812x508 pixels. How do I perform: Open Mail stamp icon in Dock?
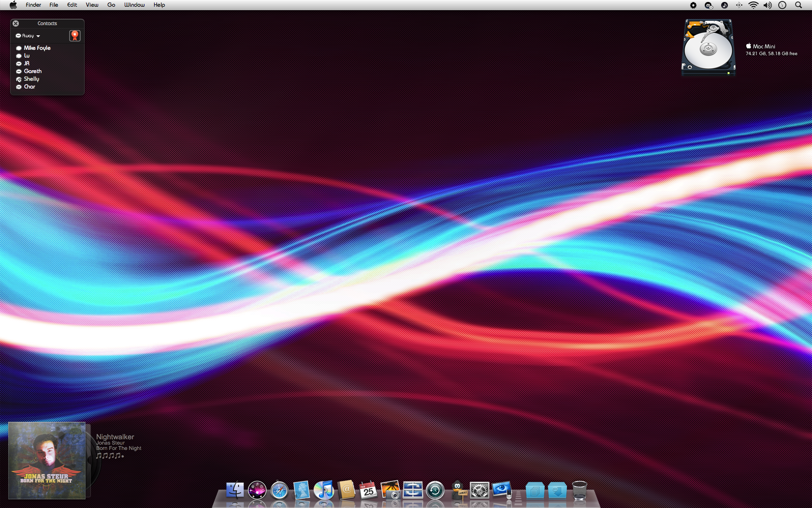pyautogui.click(x=302, y=490)
